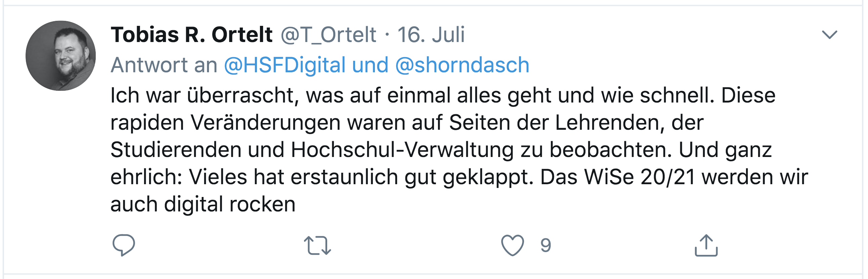Screen dimensions: 868x279
Task: Open the @T_Ortelt handle
Action: click(328, 35)
